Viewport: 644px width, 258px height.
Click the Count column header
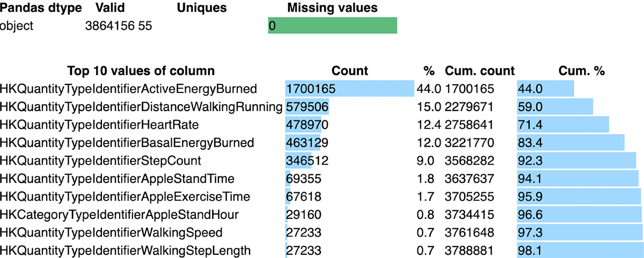click(x=350, y=71)
